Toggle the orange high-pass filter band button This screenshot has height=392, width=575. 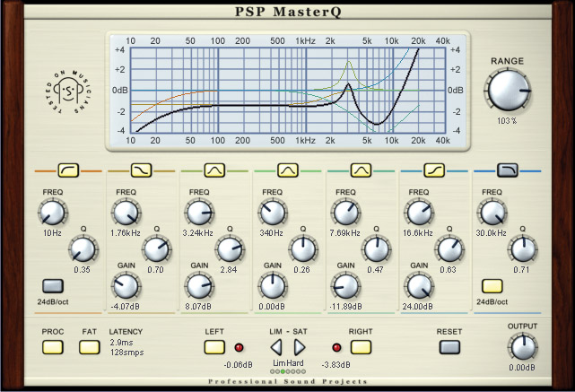(69, 169)
